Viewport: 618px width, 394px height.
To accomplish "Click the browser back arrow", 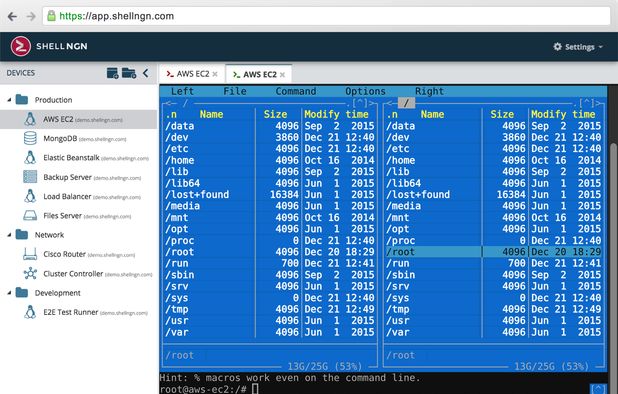I will coord(12,17).
